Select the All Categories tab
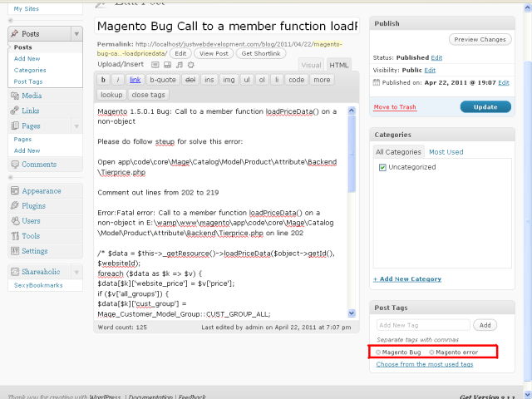 point(398,152)
